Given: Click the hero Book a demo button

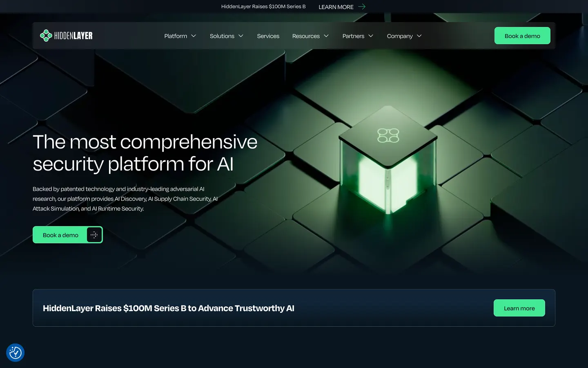Looking at the screenshot, I should (68, 235).
